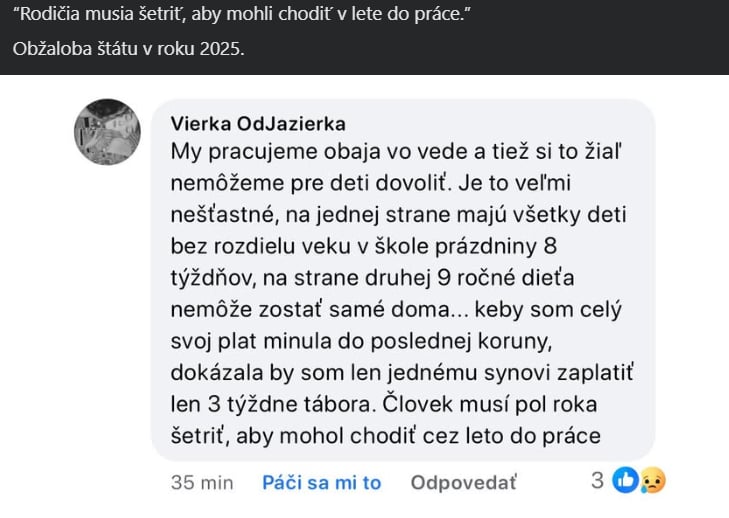The image size is (729, 518).
Task: Click the blue thumbs-up reaction icon
Action: [626, 481]
